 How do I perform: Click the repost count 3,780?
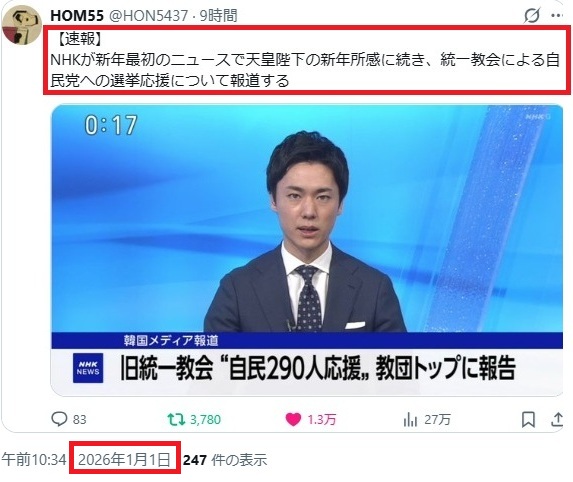point(205,420)
